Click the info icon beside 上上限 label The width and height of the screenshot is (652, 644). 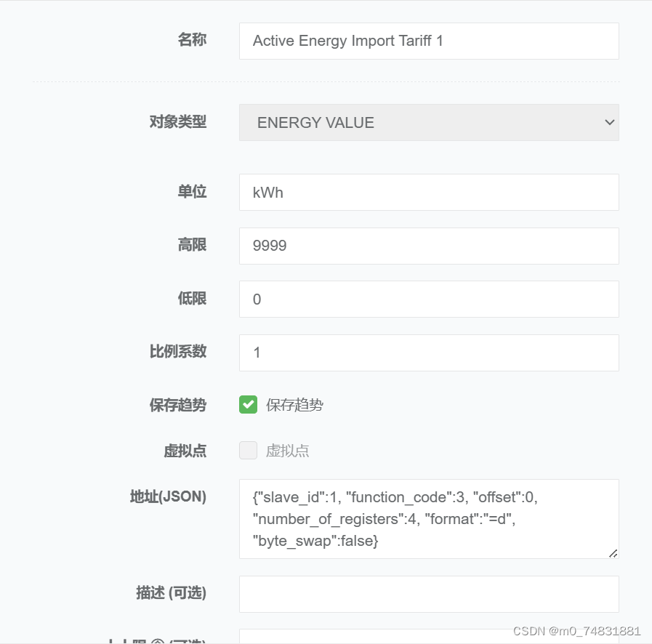pos(157,641)
